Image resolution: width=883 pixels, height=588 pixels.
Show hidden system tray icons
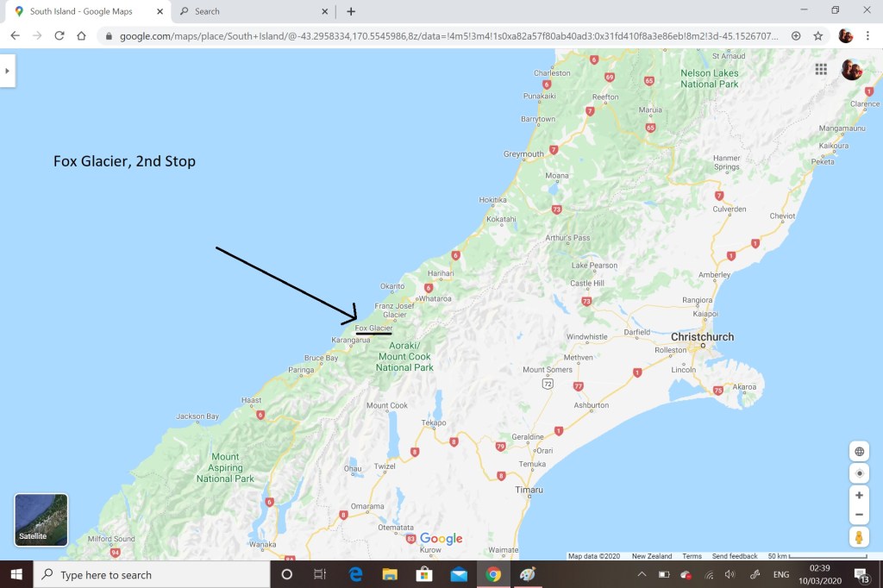[641, 574]
